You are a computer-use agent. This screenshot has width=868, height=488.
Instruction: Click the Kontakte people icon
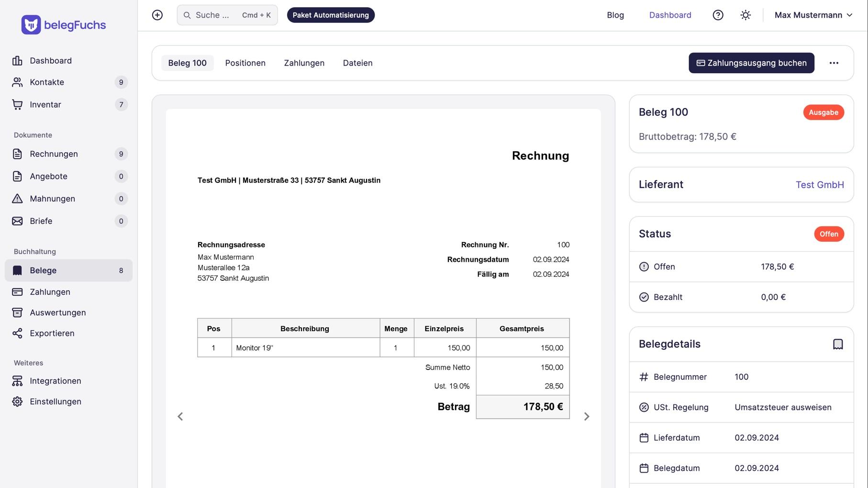tap(17, 82)
